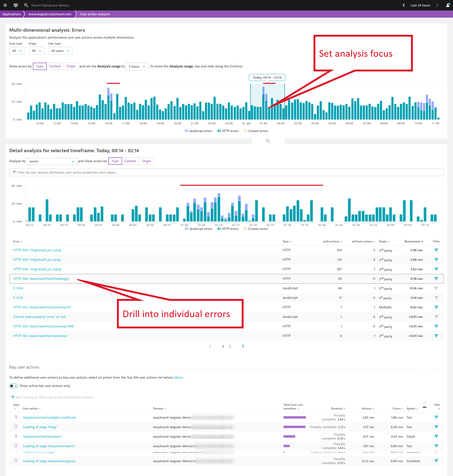Go to previous page of errors table

pos(210,346)
